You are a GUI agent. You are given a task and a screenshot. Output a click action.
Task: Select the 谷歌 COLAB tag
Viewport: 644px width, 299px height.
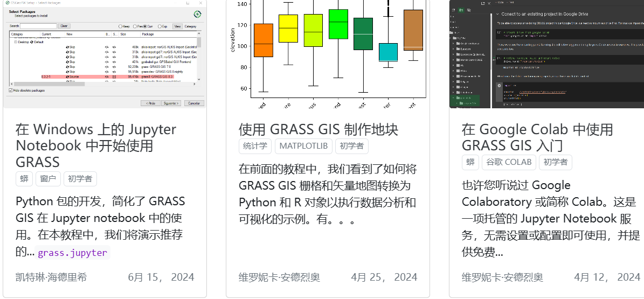(x=509, y=162)
